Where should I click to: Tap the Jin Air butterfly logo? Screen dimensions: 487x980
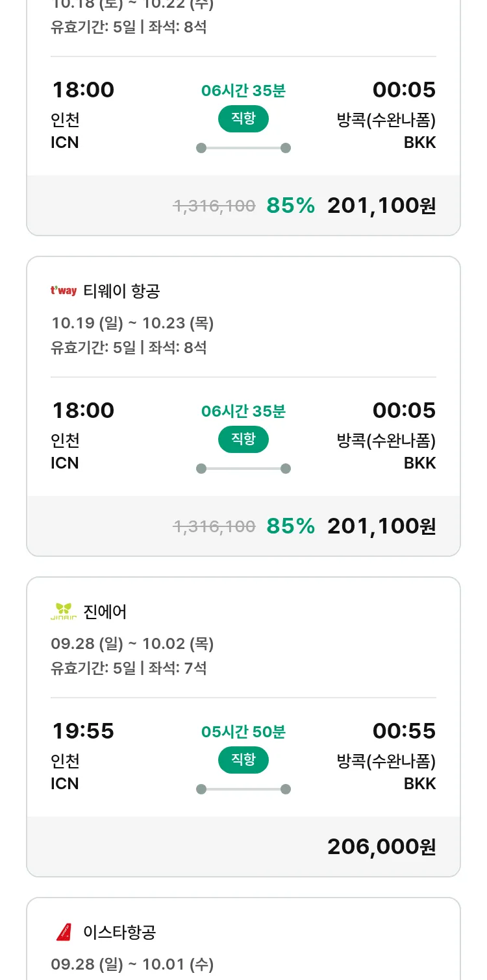(x=64, y=611)
